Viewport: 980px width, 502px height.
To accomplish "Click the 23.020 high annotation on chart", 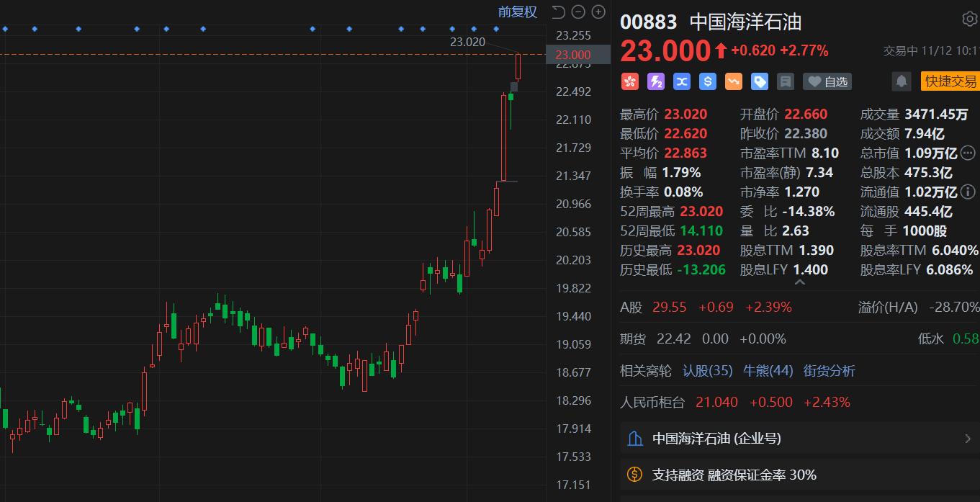I will (x=467, y=42).
